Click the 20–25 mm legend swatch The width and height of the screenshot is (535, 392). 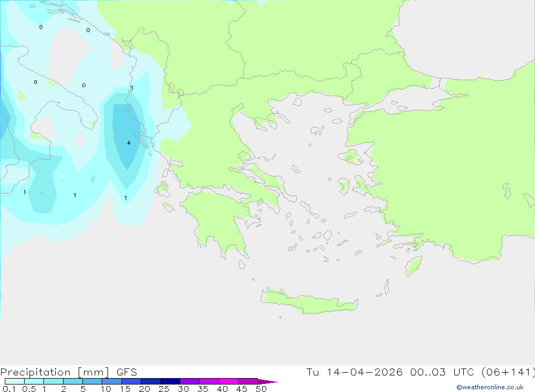(x=151, y=381)
